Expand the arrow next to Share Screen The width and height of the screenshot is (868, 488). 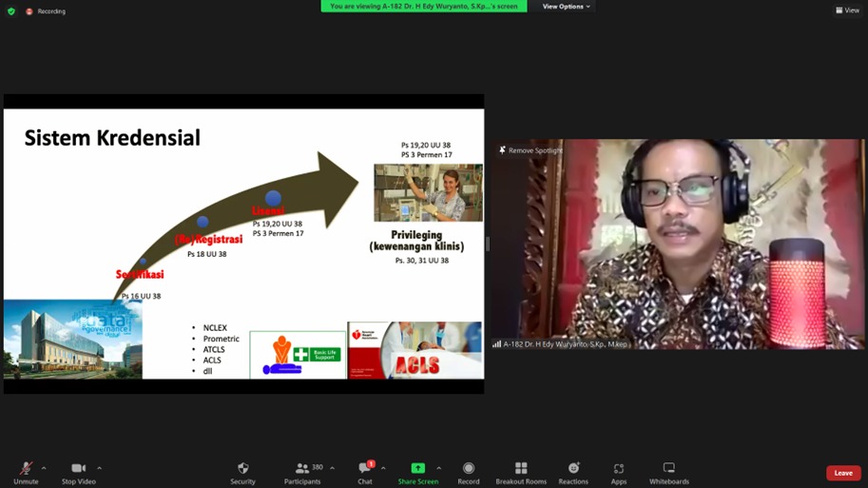(x=438, y=468)
